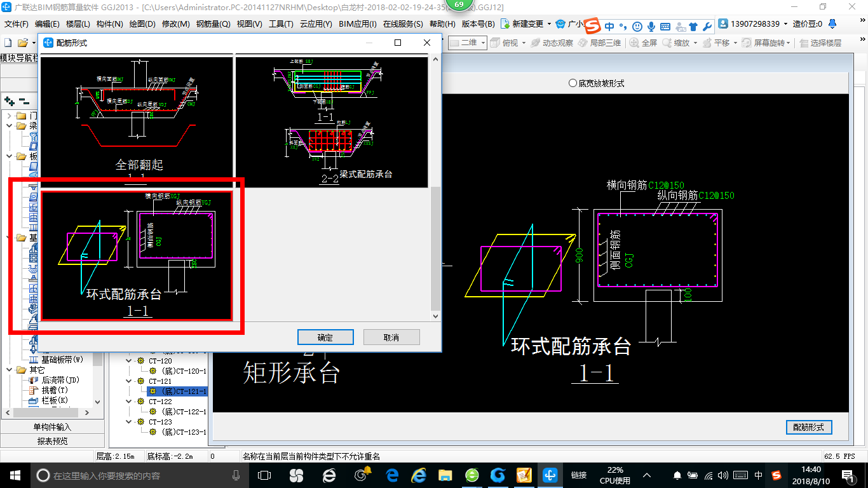868x488 pixels.
Task: Click the 横向钢筋 C12@150 value in drawing
Action: point(666,185)
